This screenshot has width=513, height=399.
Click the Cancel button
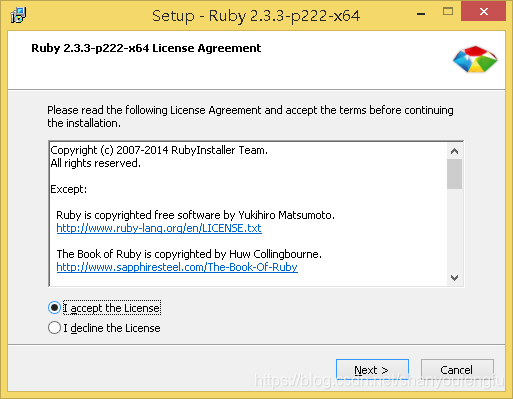coord(457,370)
